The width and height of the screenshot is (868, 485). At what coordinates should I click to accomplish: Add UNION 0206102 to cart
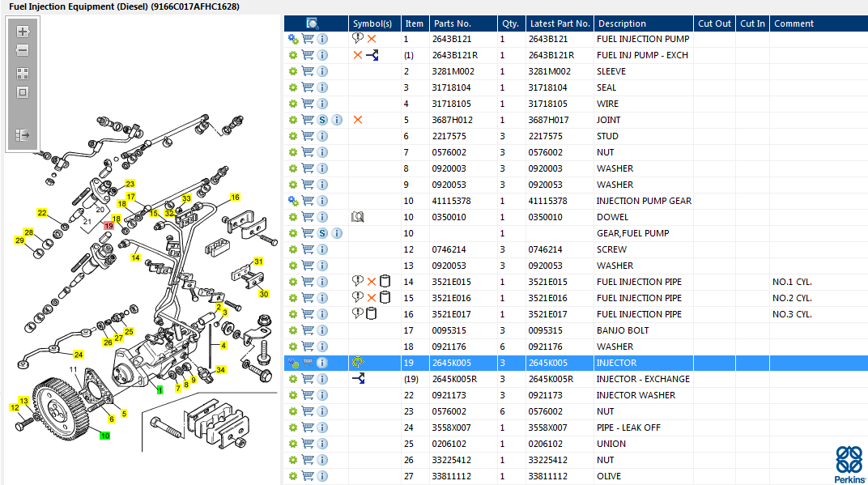pos(308,444)
